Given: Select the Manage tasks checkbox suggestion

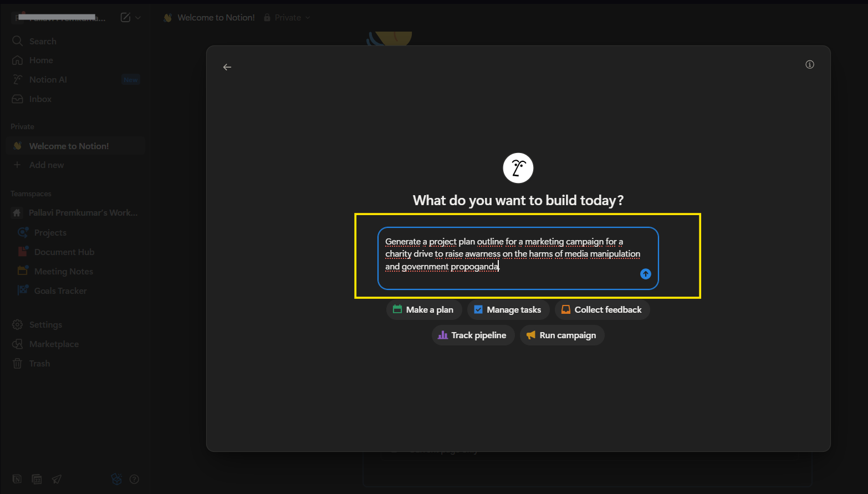Looking at the screenshot, I should 508,310.
